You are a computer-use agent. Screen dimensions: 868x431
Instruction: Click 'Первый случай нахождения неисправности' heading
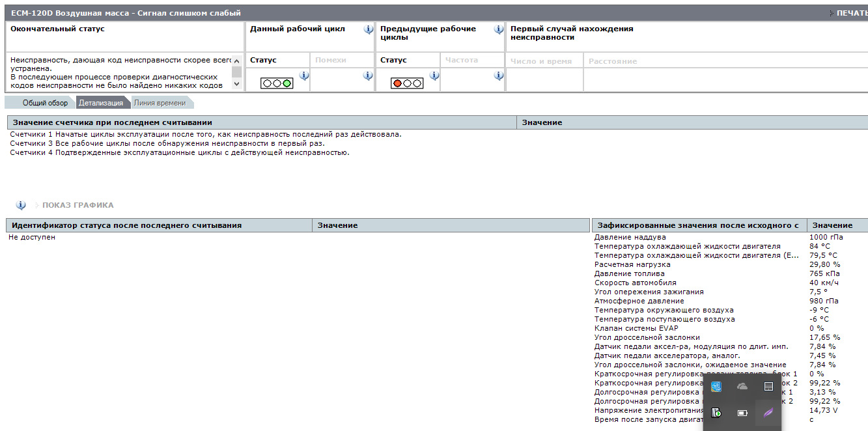[572, 33]
